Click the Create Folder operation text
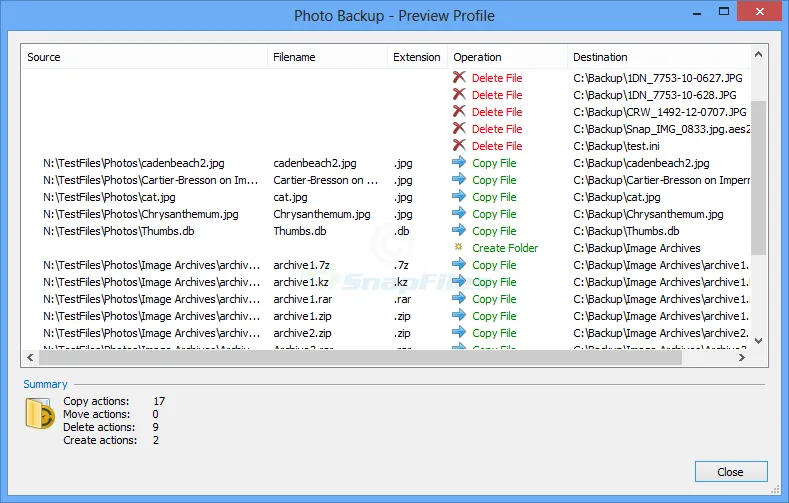This screenshot has height=503, width=789. 505,248
